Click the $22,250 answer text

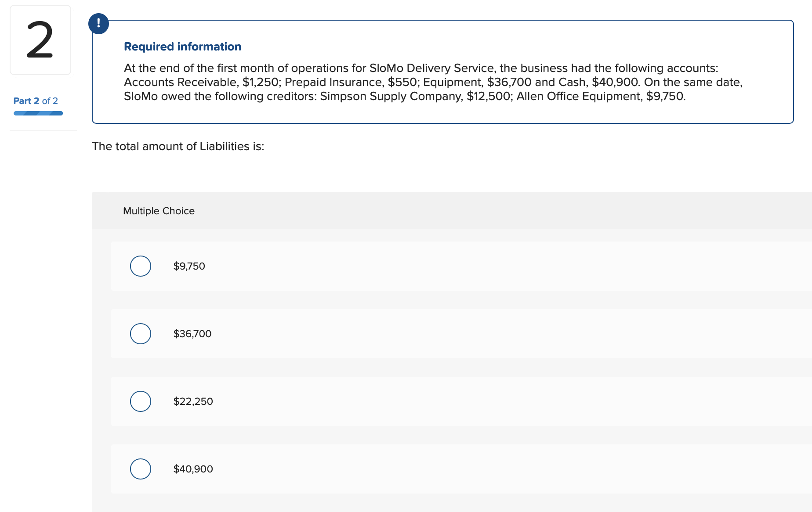193,401
